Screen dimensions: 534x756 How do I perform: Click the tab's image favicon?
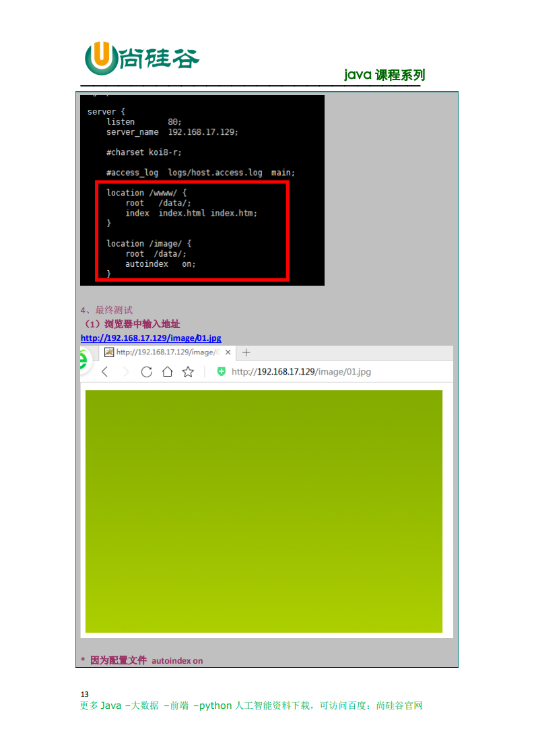[x=109, y=352]
